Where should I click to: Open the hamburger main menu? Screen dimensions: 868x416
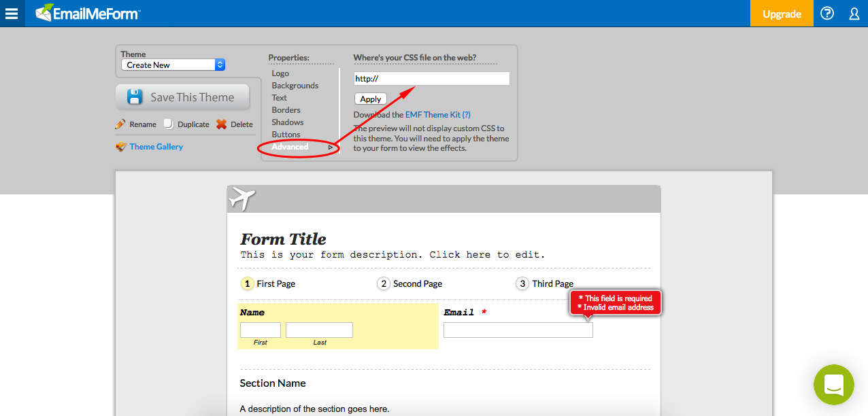click(12, 13)
